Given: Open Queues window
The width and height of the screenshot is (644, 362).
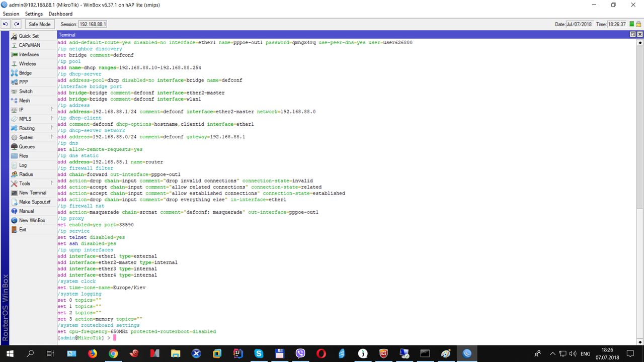Looking at the screenshot, I should pos(27,147).
